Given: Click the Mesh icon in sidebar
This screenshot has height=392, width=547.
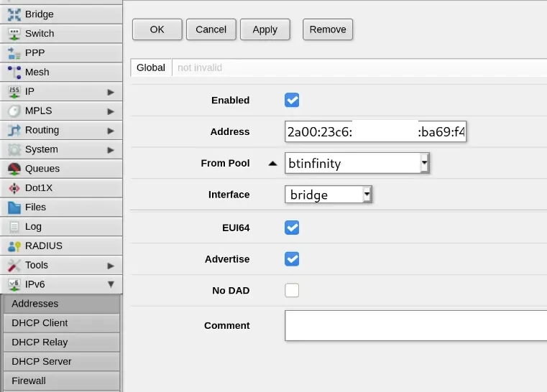Looking at the screenshot, I should click(x=14, y=72).
